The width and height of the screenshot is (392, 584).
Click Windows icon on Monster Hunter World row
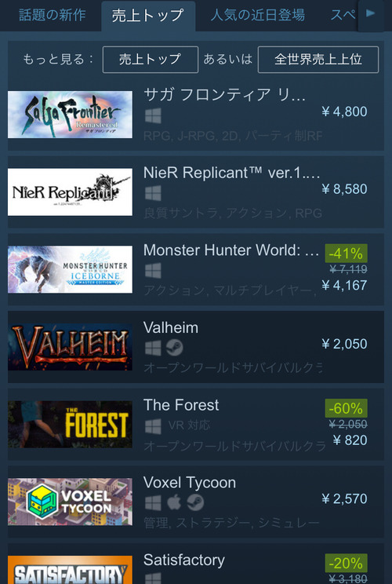click(153, 271)
